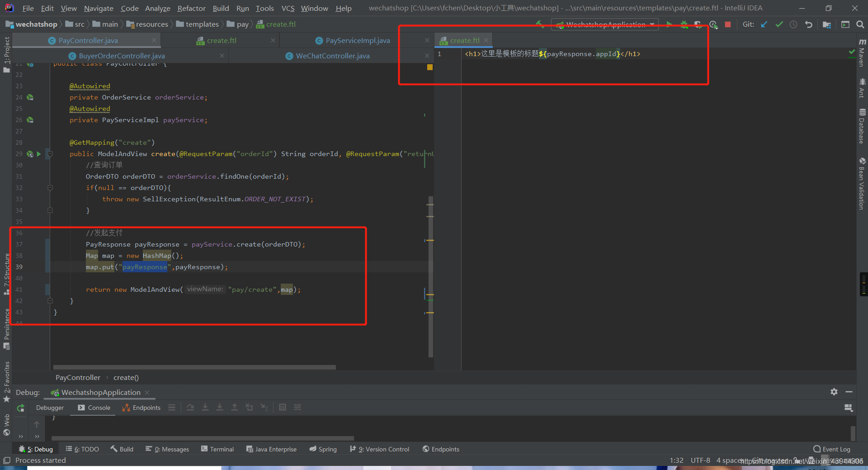Click Step Over in debugger toolbar
The height and width of the screenshot is (470, 868).
tap(190, 408)
